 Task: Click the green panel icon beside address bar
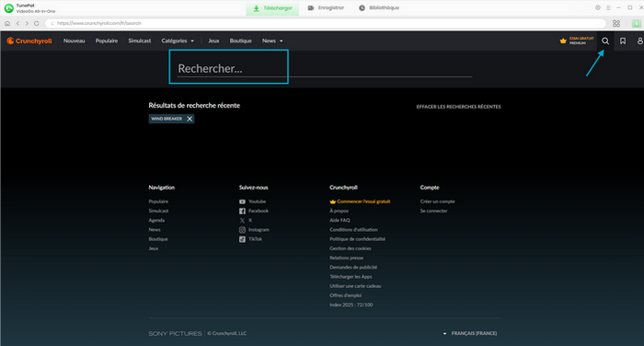[637, 23]
